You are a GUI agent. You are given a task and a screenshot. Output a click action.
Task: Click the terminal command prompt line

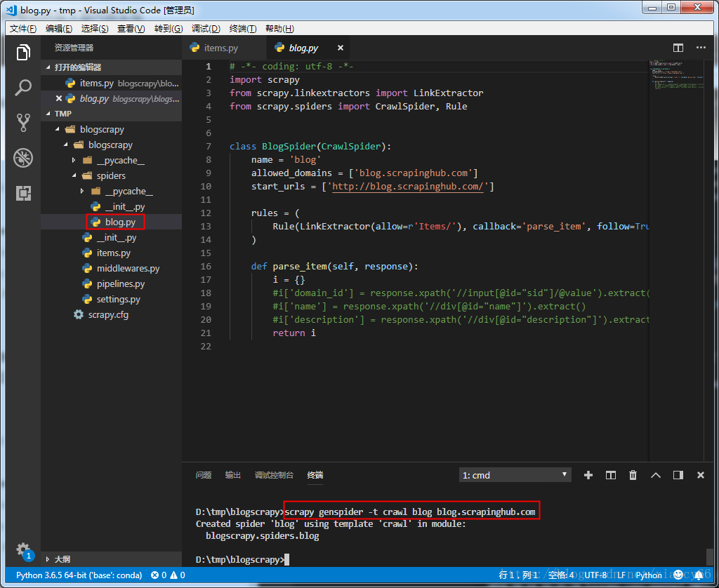click(x=242, y=560)
